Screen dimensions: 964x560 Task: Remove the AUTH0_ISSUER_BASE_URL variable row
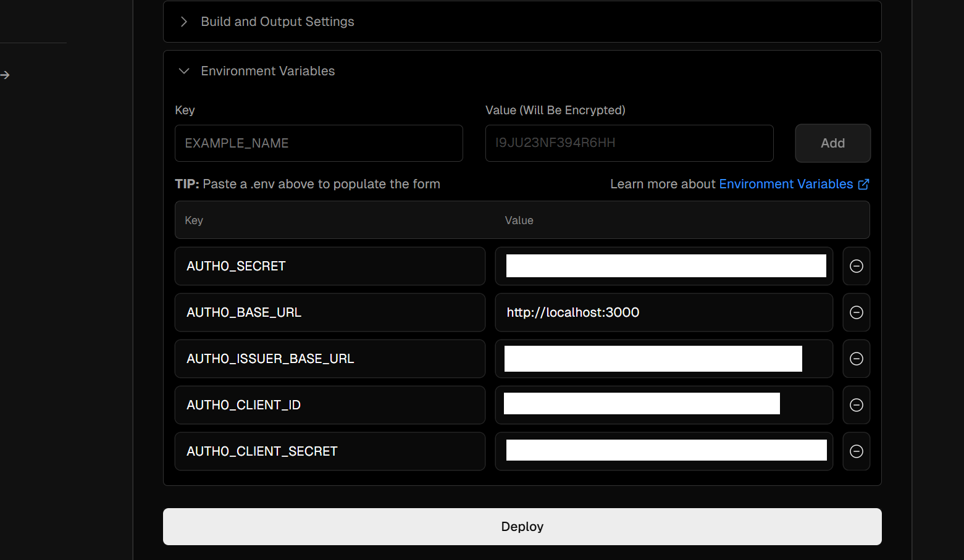click(856, 359)
